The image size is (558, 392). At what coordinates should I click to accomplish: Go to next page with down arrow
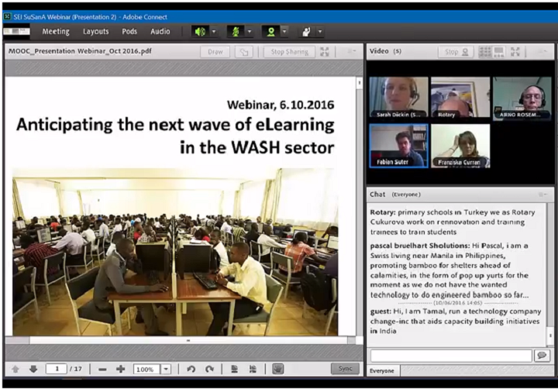[x=33, y=370]
